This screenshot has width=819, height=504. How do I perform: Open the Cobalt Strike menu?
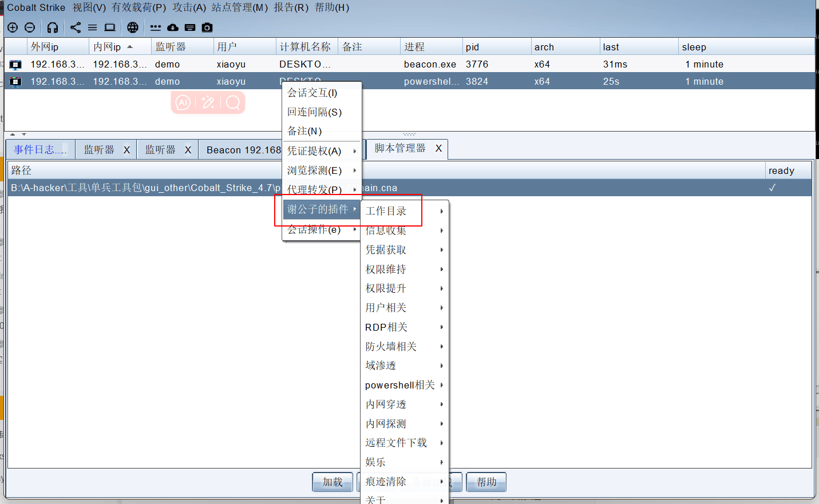(x=36, y=7)
